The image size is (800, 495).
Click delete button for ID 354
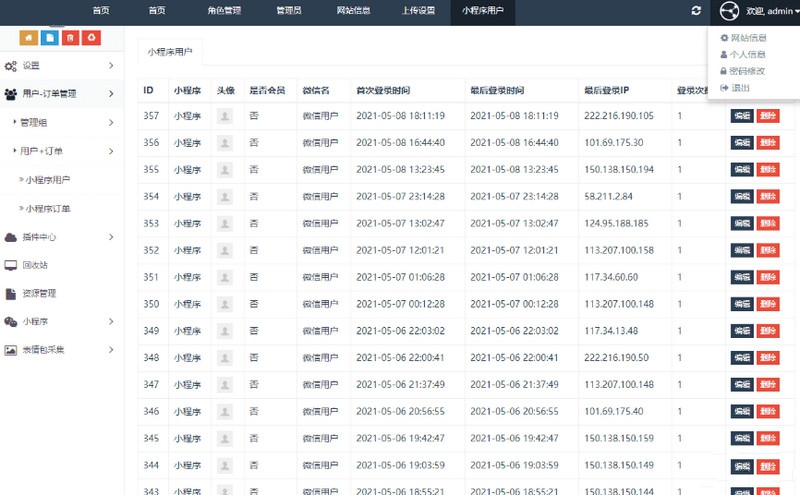[x=768, y=196]
